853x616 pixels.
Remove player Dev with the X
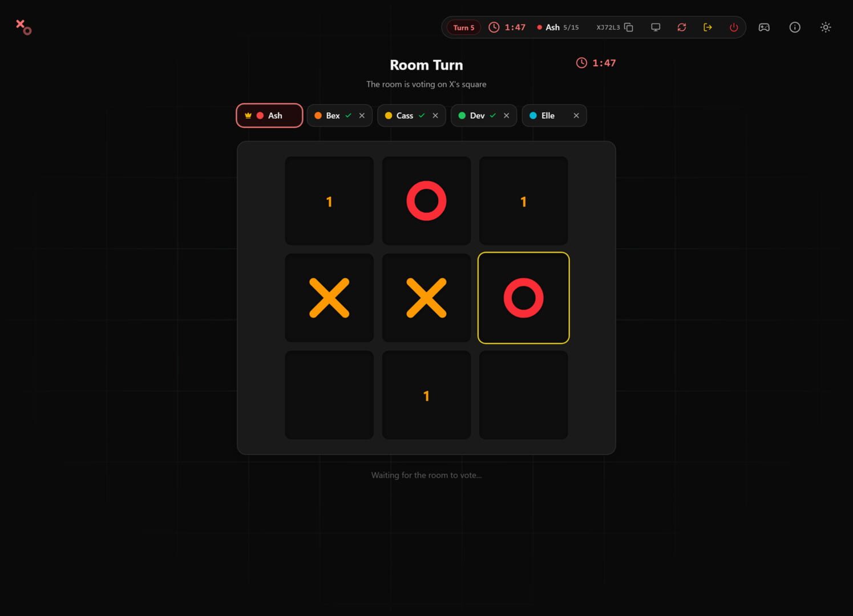[506, 115]
